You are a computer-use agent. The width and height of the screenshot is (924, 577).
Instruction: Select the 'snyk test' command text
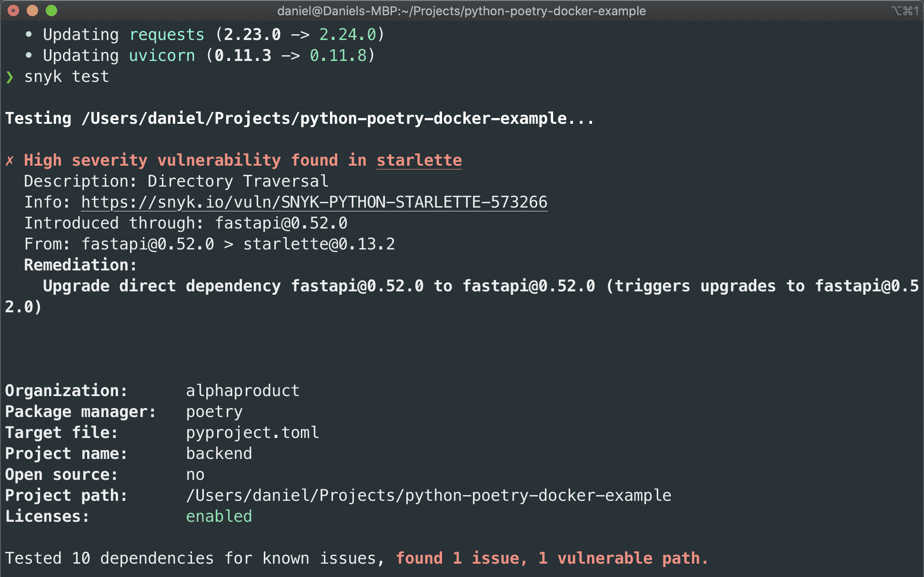67,77
